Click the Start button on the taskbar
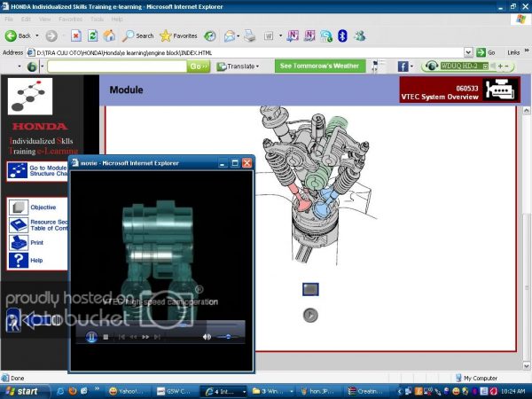532x399 pixels. click(25, 391)
